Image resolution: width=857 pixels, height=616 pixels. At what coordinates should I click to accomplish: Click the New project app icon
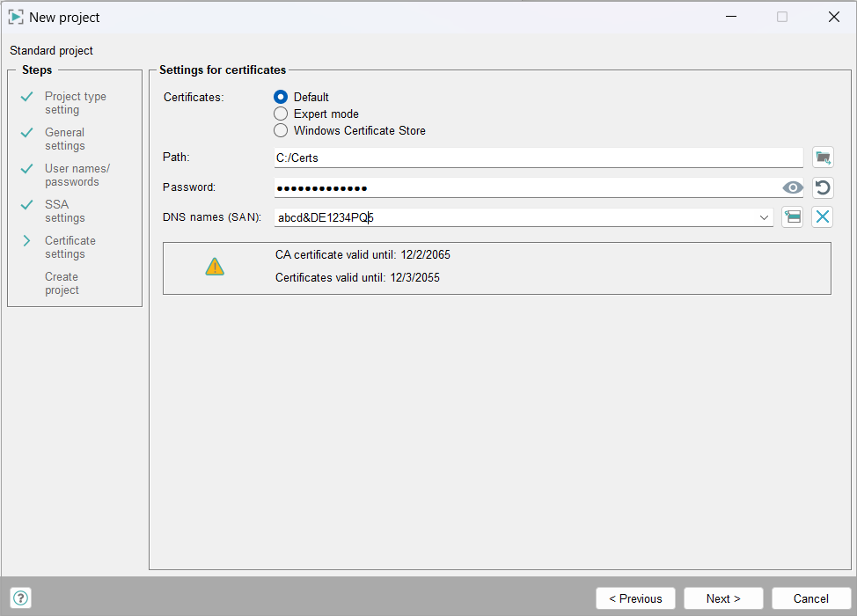point(16,17)
